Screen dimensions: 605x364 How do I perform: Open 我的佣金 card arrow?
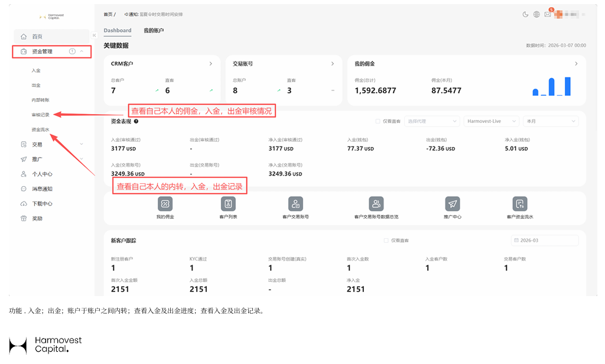coord(576,64)
